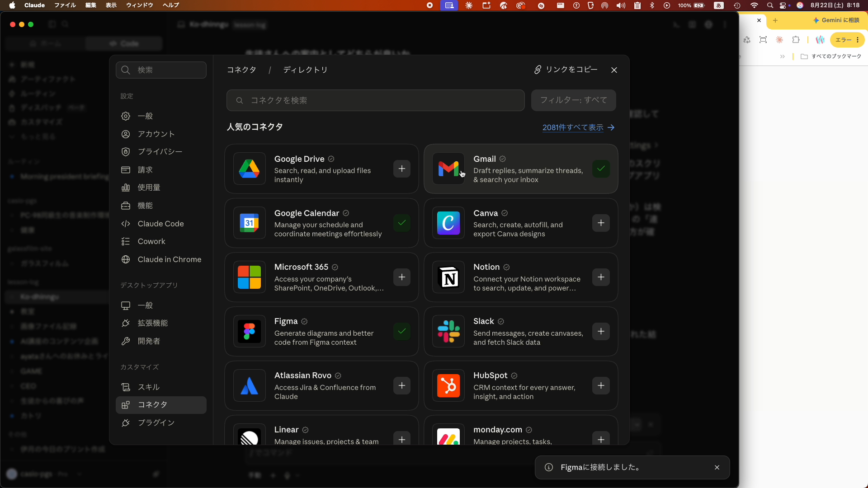Open the ウィンドウ menu in menu bar
The width and height of the screenshot is (868, 488).
tap(140, 5)
